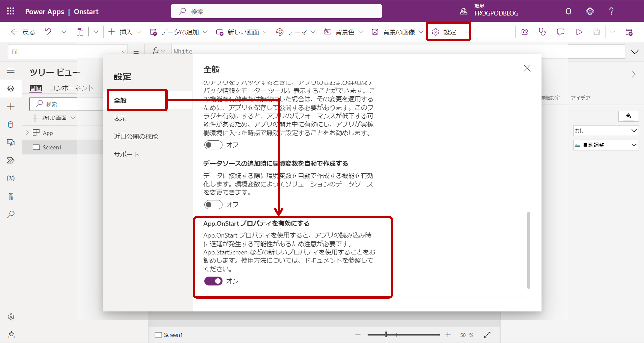Viewport: 644px width, 343px height.
Task: Open the variables (x) icon
Action: tap(11, 178)
